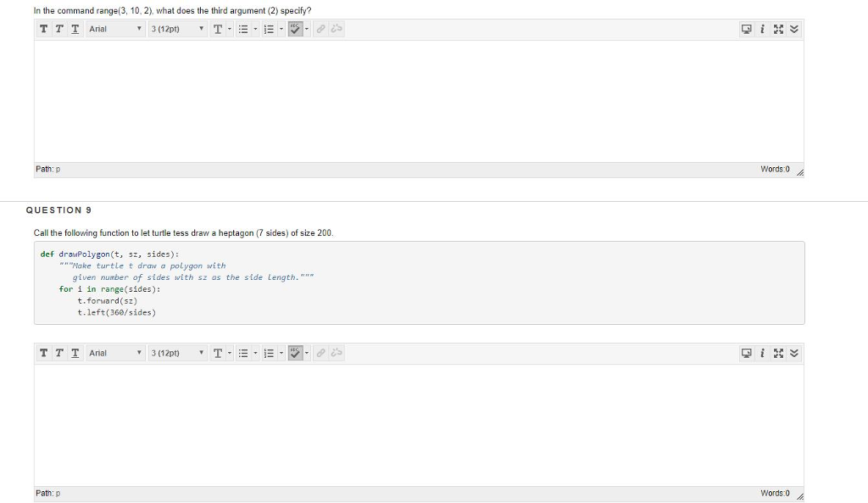Click the 't.forward(sz)' code line
Screen dimensions: 868x503
[108, 301]
